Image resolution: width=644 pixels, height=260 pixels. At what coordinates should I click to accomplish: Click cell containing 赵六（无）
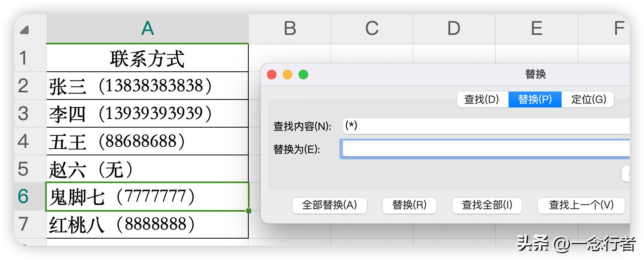[147, 169]
